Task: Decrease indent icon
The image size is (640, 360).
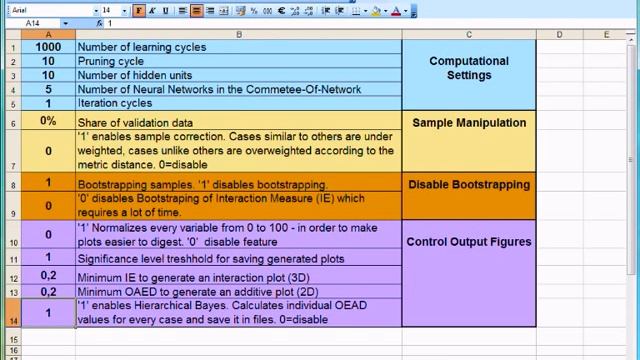Action: pos(326,11)
